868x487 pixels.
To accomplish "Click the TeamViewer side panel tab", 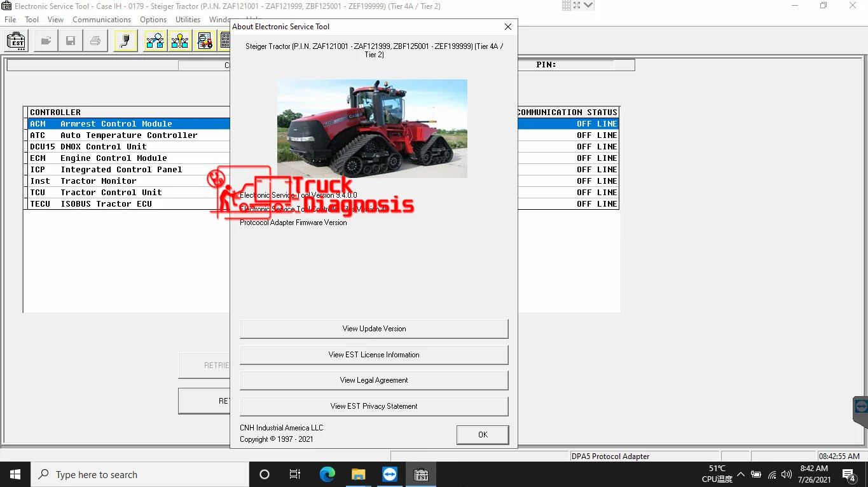I will pyautogui.click(x=860, y=412).
